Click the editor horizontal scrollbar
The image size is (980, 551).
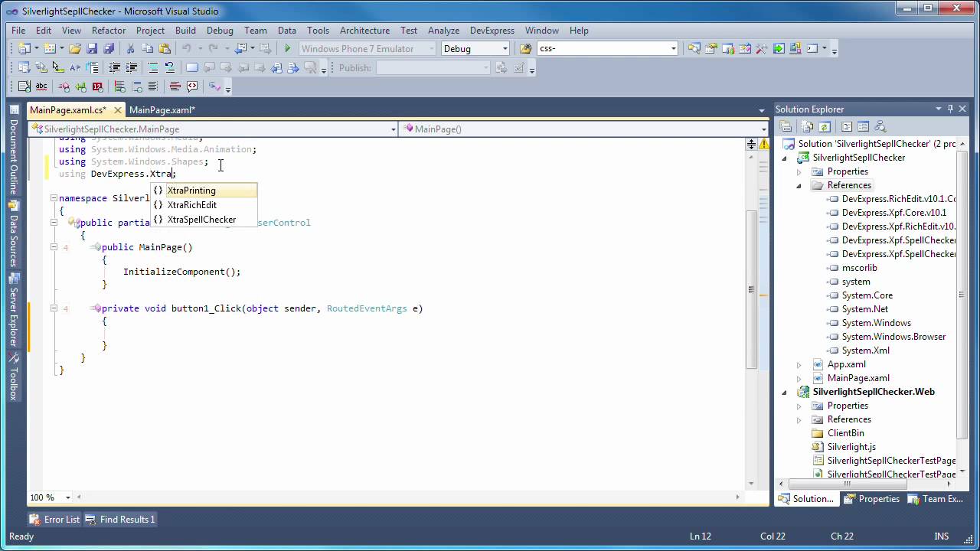tap(410, 497)
